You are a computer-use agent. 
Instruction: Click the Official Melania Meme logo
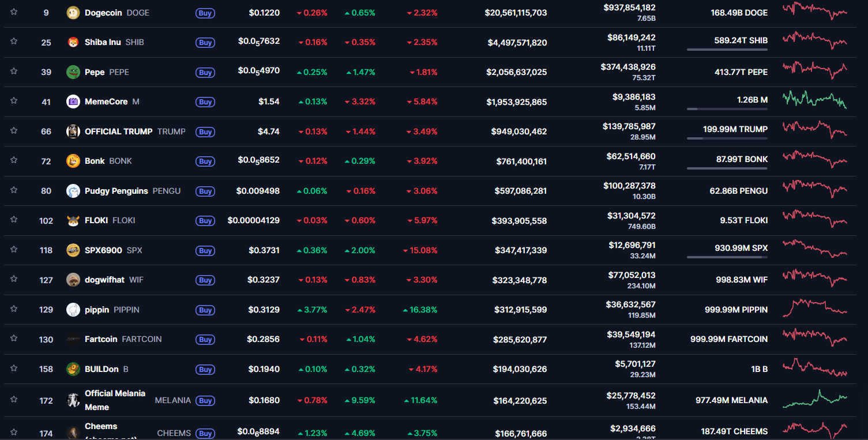coord(73,400)
